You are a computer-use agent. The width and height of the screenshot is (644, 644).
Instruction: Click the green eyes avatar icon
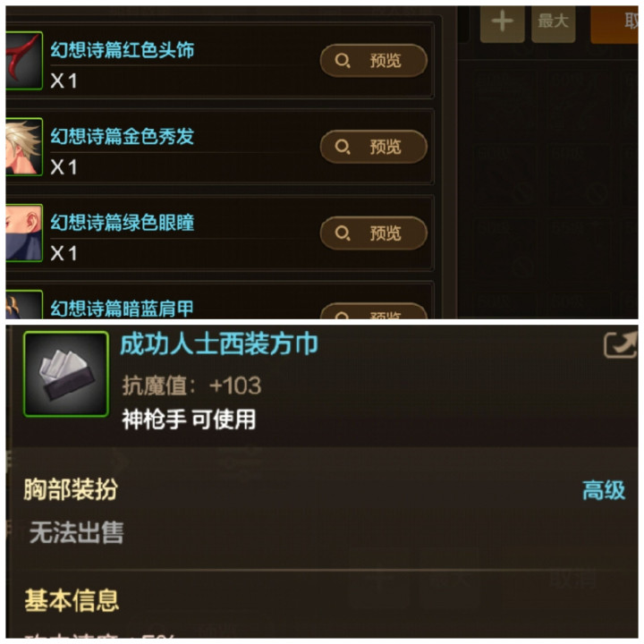point(24,233)
